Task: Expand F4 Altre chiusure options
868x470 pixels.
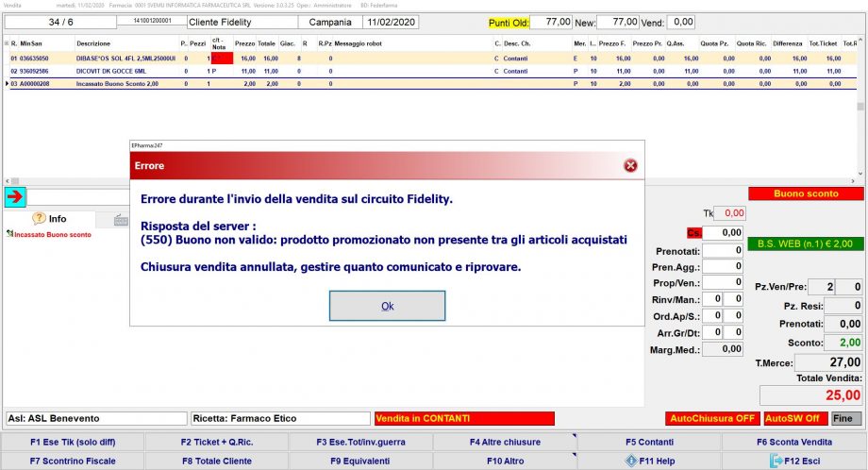Action: pyautogui.click(x=505, y=442)
